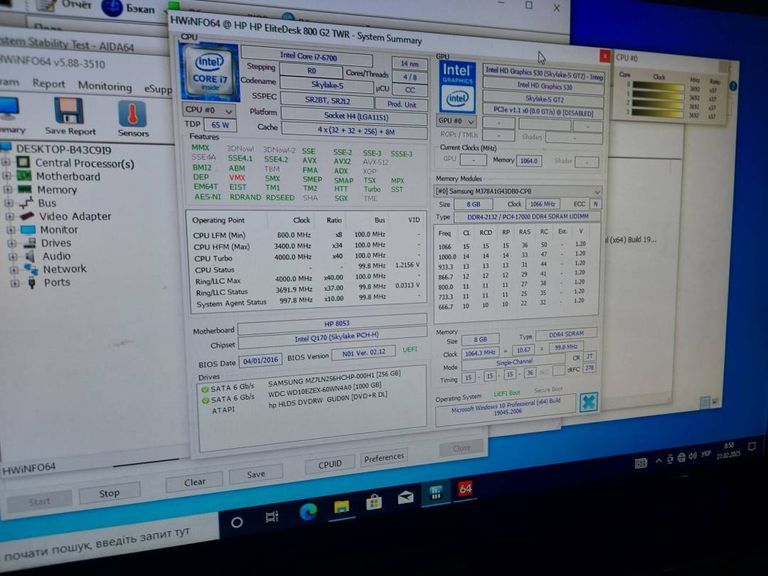The image size is (768, 576).
Task: Open Microsoft Store from the taskbar
Action: [x=374, y=502]
